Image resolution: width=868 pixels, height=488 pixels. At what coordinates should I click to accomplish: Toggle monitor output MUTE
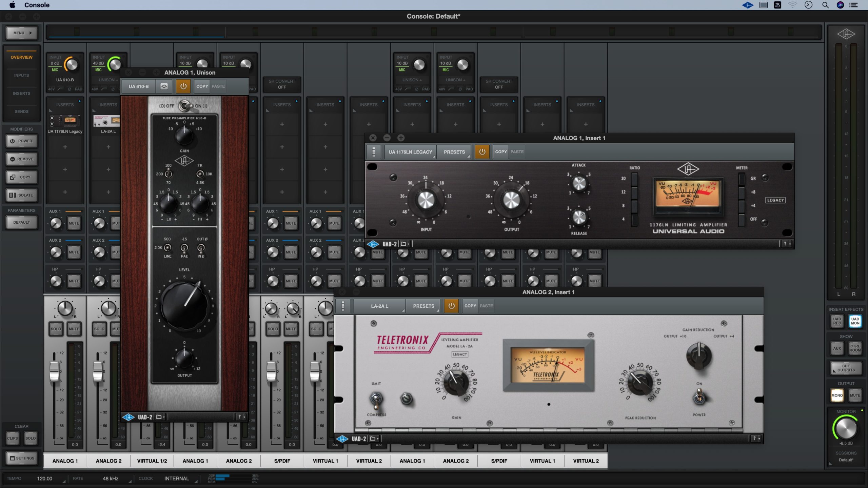(855, 395)
